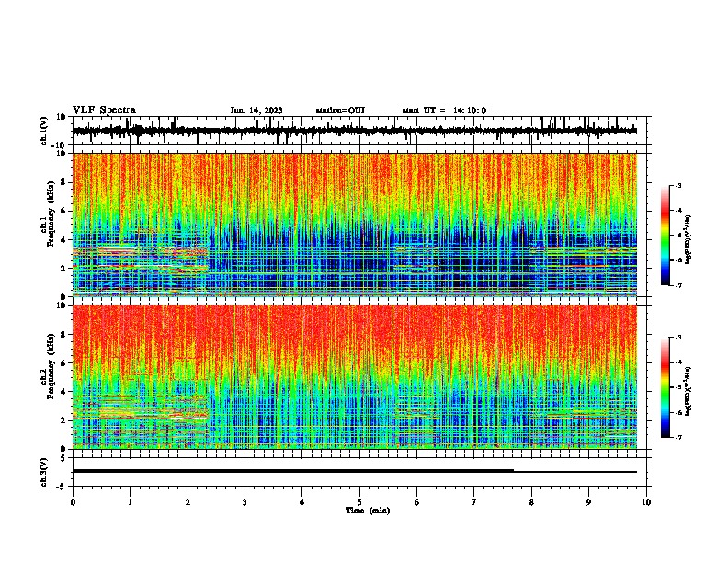Viewport: 728px width, 563px height.
Task: Click the ch.1 colorbar log(PSD) label
Action: (688, 239)
